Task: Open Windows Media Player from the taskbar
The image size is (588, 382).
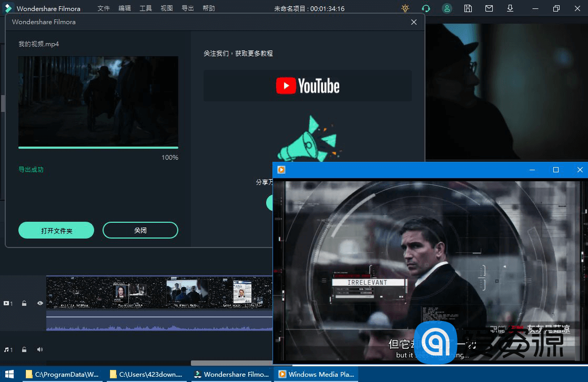Action: tap(316, 375)
